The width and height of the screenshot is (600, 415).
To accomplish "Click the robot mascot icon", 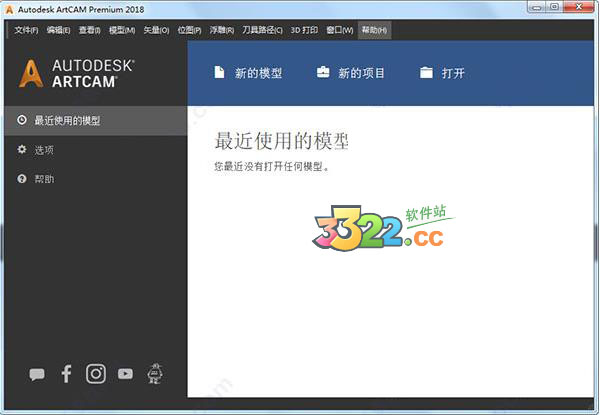I will 155,373.
